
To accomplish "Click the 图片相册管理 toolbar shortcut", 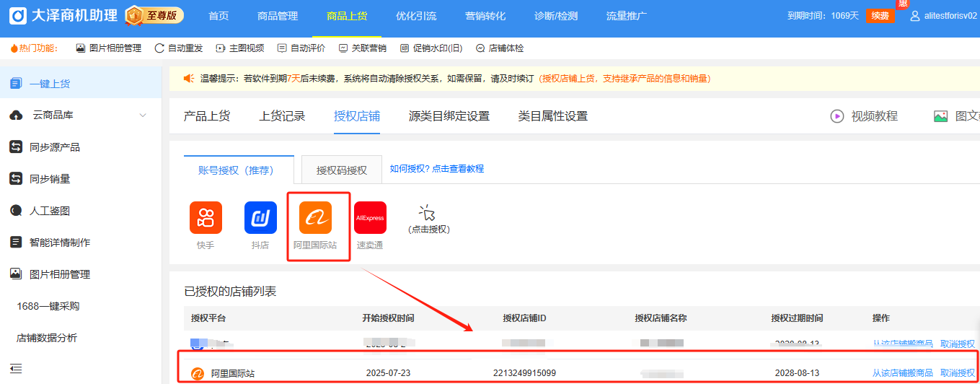I will [108, 48].
